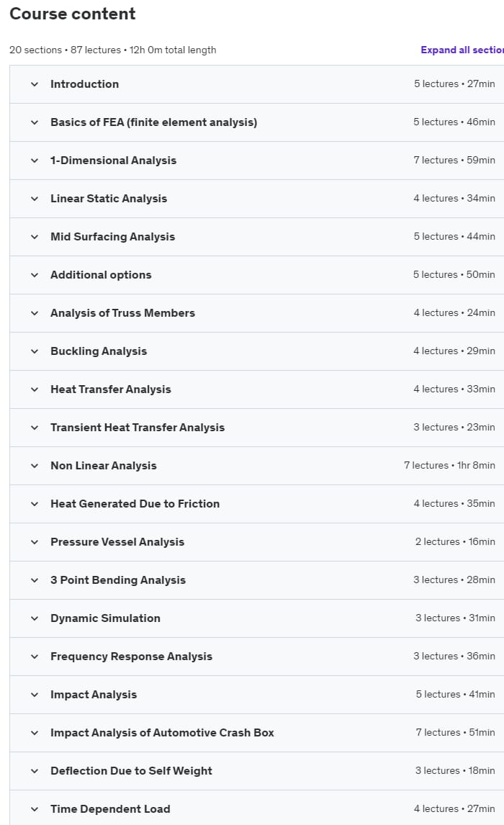Expand Additional options section arrow
The width and height of the screenshot is (504, 825).
point(34,275)
